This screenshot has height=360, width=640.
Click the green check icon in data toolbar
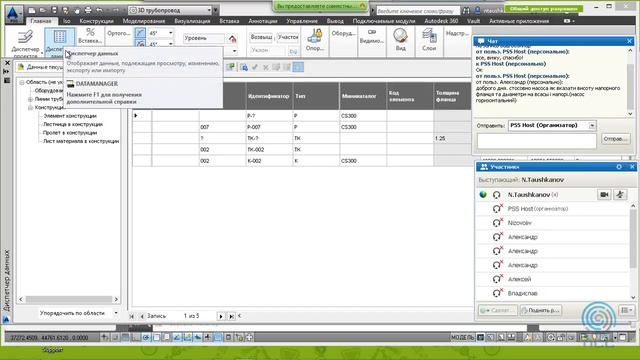(x=255, y=67)
